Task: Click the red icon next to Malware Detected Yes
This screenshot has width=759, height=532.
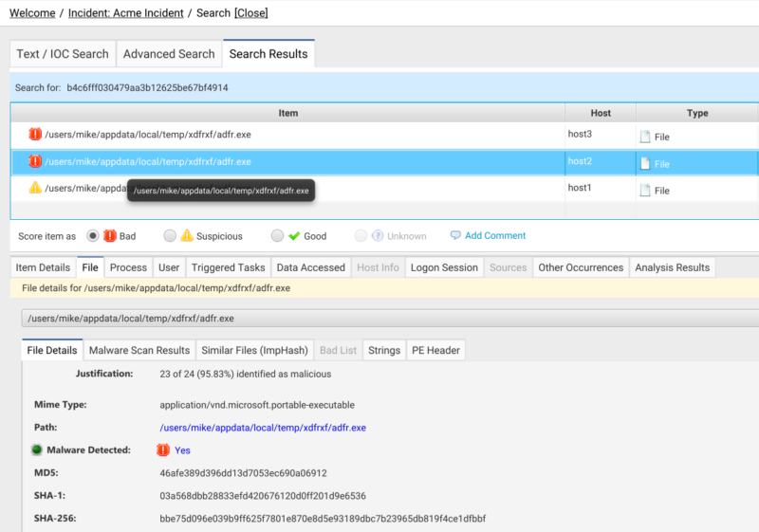Action: point(163,450)
